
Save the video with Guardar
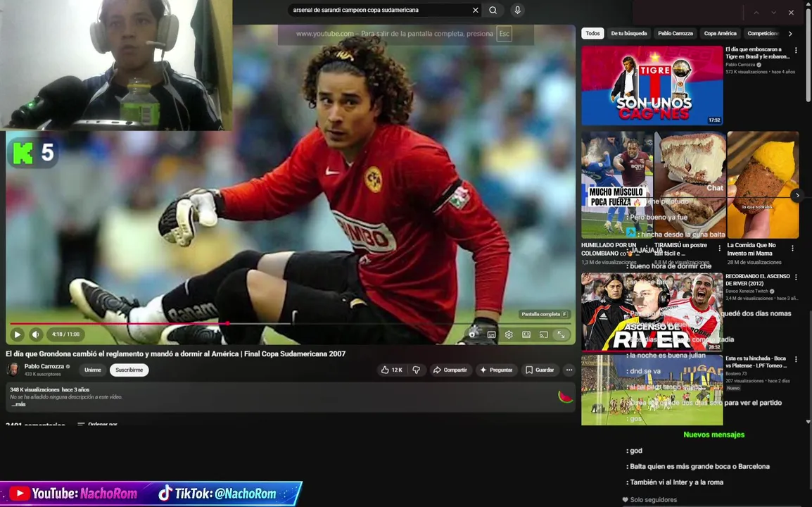pyautogui.click(x=540, y=370)
